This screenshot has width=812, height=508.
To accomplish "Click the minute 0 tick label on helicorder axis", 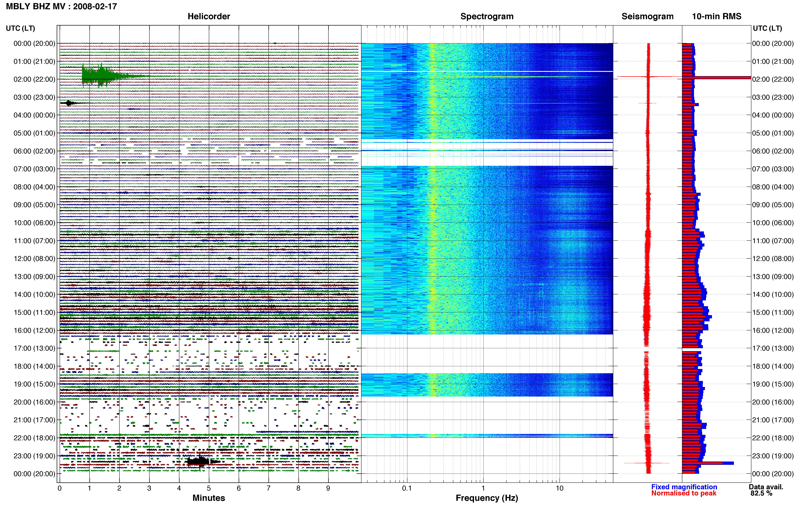I will pyautogui.click(x=59, y=488).
